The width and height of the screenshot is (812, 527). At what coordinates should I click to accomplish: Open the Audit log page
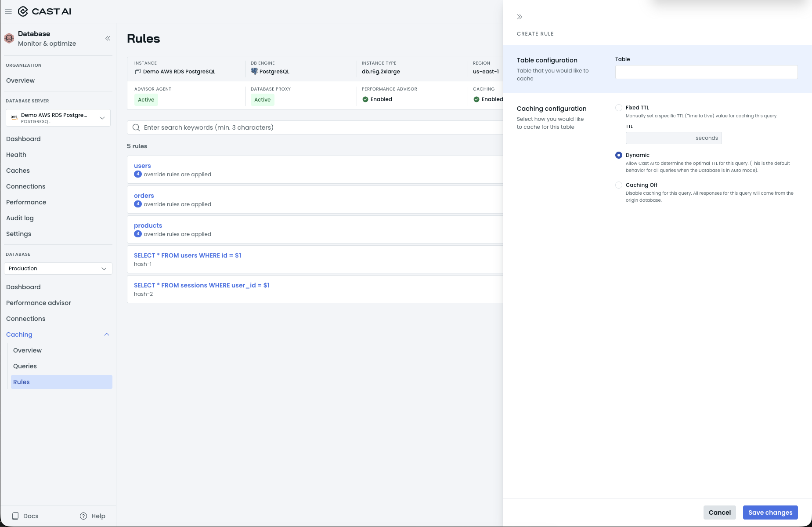pos(20,218)
